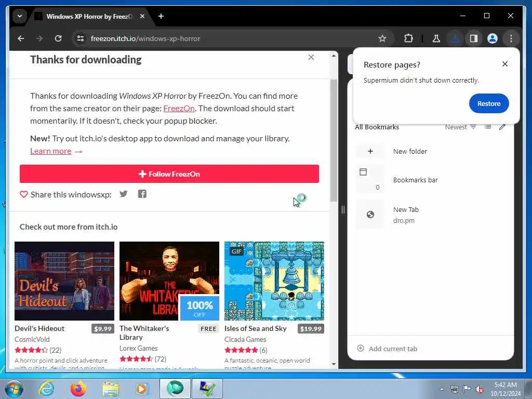This screenshot has width=532, height=399.
Task: Click the address bar URL
Action: pos(145,38)
